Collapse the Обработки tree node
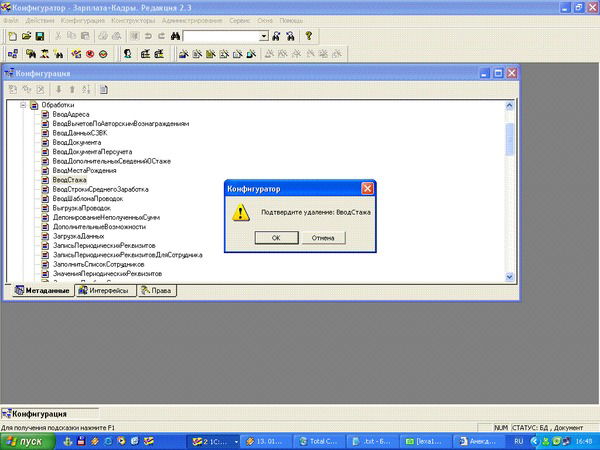Screen dimensions: 600x450 click(x=22, y=105)
